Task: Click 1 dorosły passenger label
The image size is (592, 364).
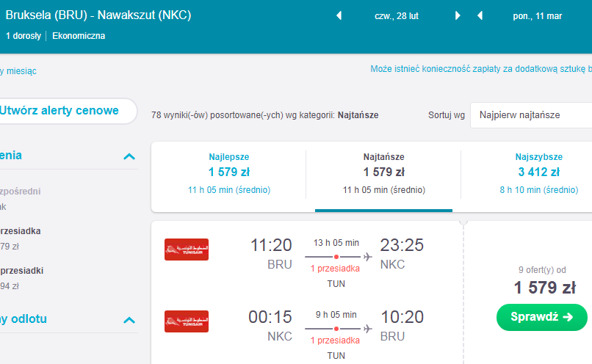Action: [24, 36]
